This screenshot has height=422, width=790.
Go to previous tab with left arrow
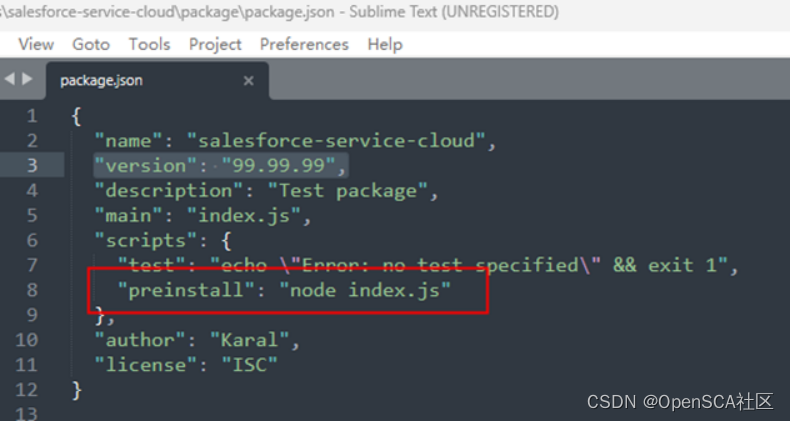point(9,79)
